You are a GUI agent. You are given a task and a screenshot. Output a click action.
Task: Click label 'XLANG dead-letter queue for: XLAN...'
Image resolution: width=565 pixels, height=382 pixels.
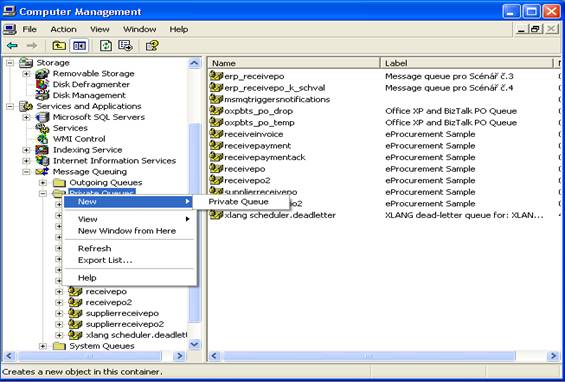(x=464, y=215)
